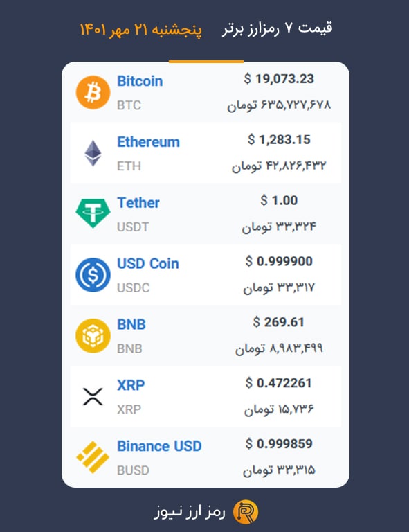Click the BUSD ticker symbol label
This screenshot has width=409, height=532.
tap(133, 470)
